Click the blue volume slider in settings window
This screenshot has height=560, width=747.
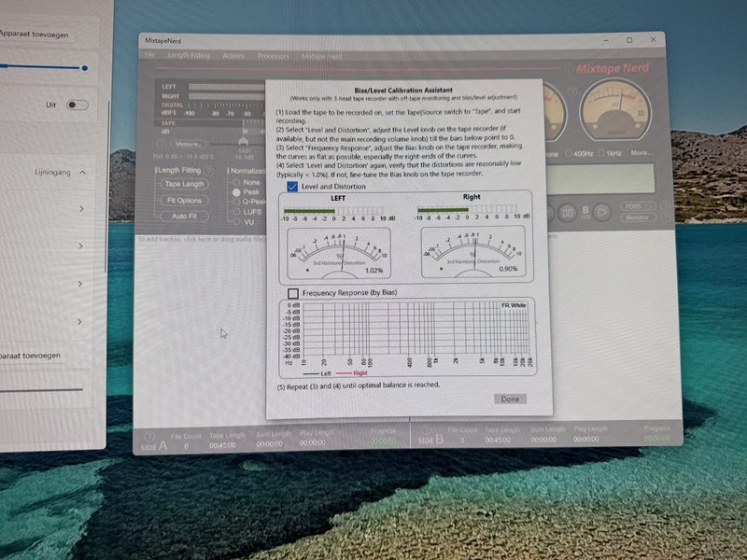pos(43,67)
